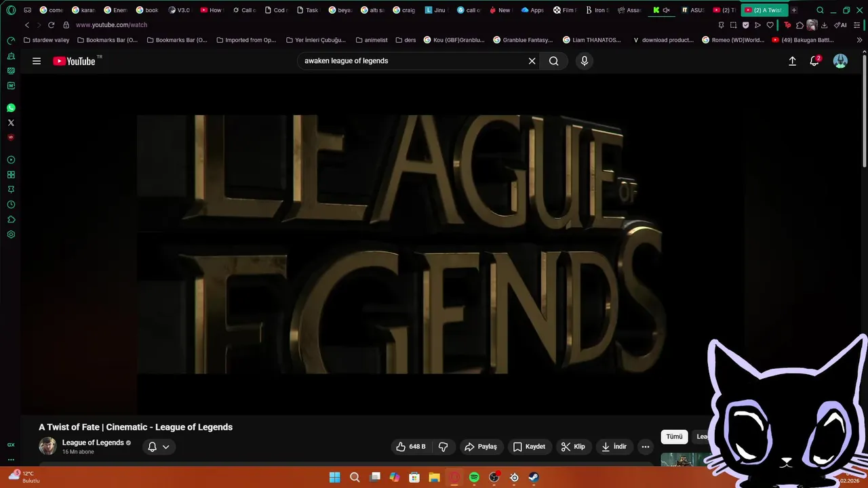Show hidden bookmarks with the double chevron
Viewport: 868px width, 488px height.
click(x=859, y=40)
